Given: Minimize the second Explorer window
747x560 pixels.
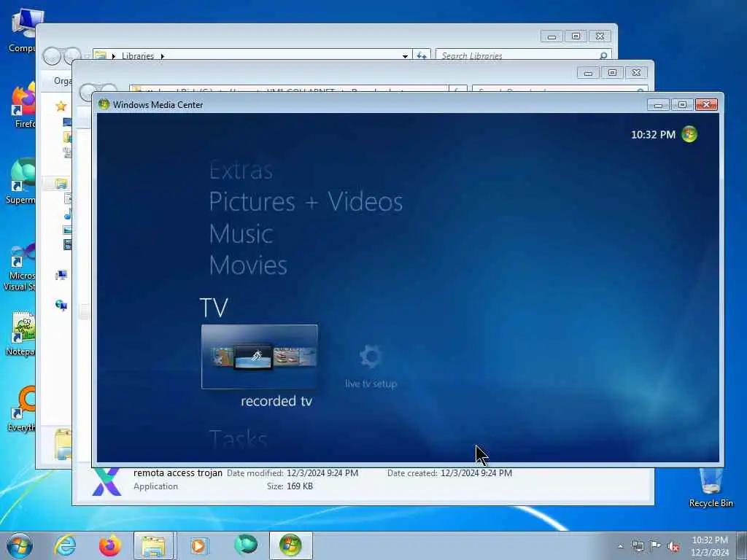Looking at the screenshot, I should 589,72.
